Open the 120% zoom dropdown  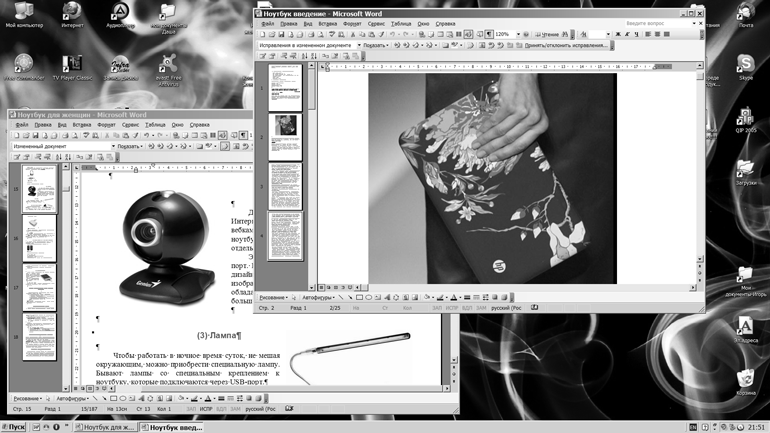[x=517, y=34]
